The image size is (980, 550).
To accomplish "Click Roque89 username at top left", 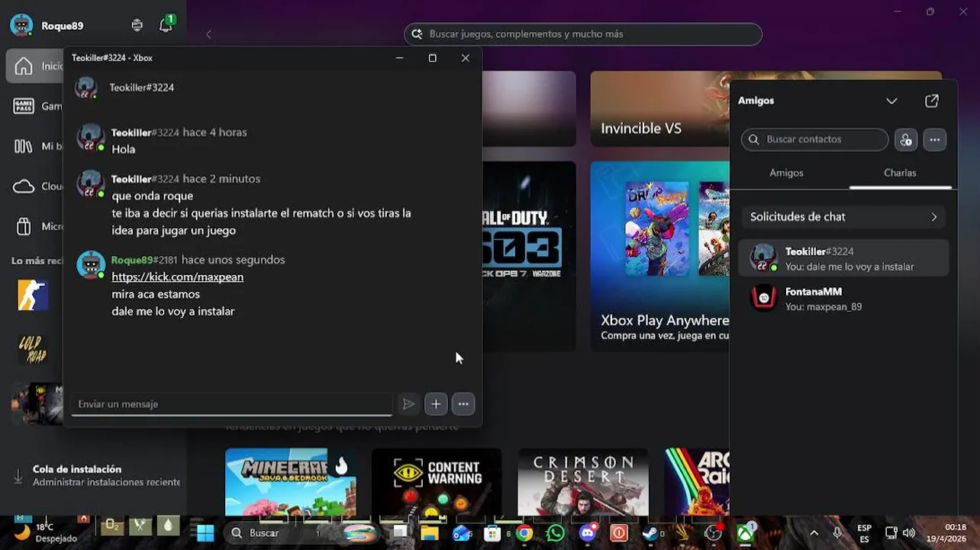I will point(63,26).
